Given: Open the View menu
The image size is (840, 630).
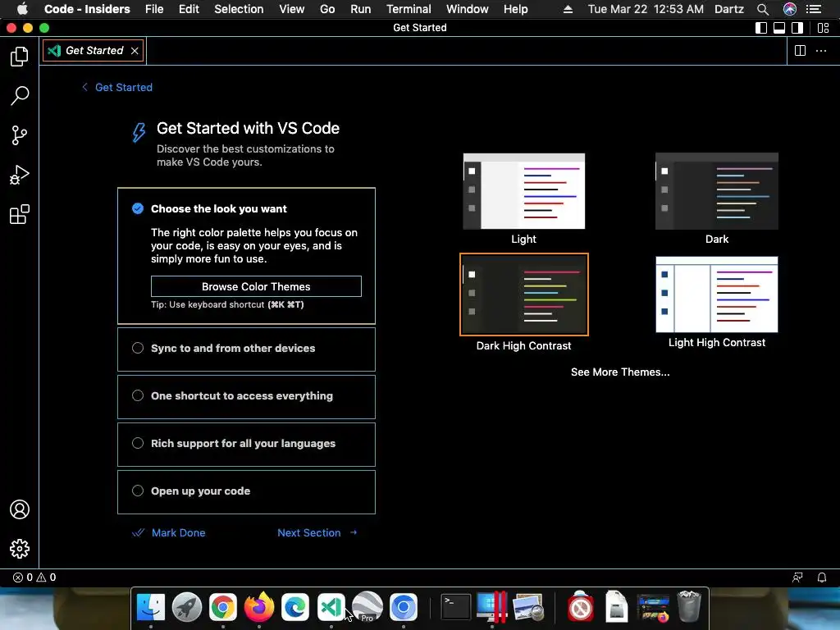Looking at the screenshot, I should coord(291,9).
